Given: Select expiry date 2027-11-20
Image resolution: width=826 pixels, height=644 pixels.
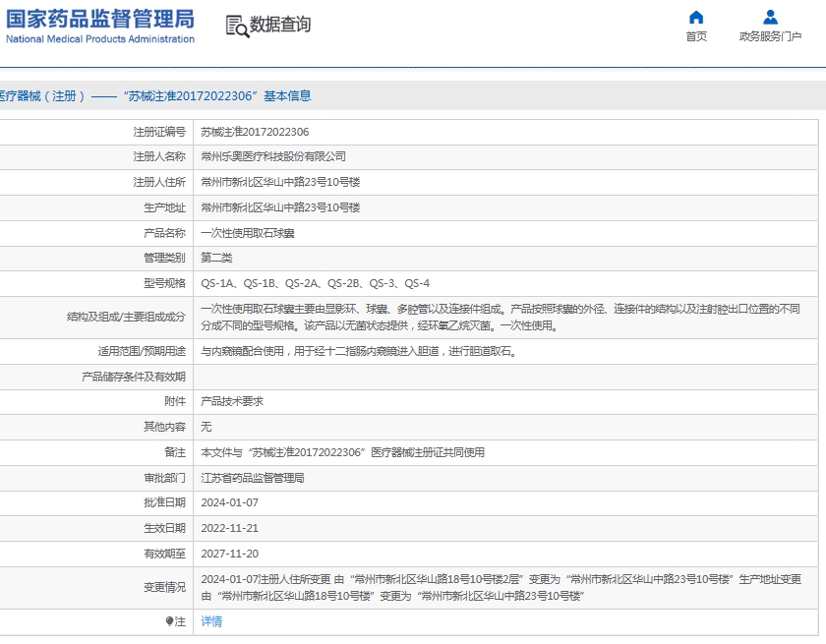Looking at the screenshot, I should [230, 554].
